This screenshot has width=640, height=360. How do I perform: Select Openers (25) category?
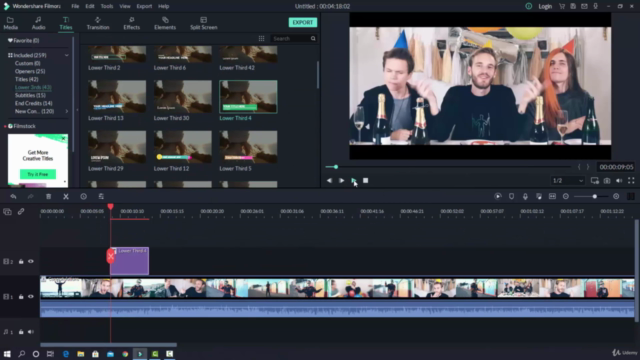coord(30,71)
